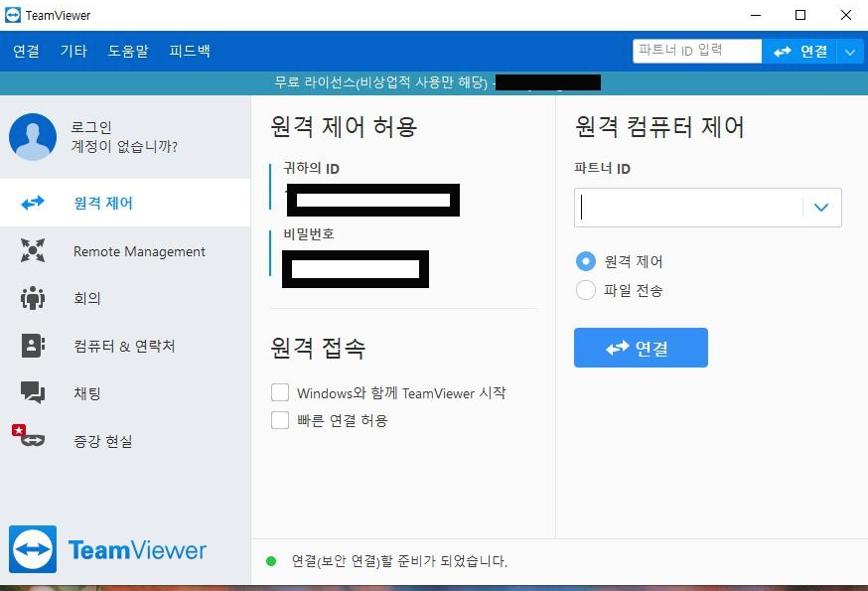Click the 로그인 link
The height and width of the screenshot is (591, 868).
point(92,127)
